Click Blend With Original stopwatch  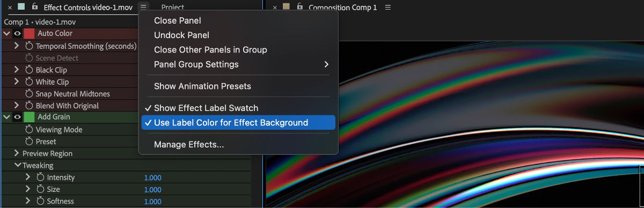click(29, 106)
